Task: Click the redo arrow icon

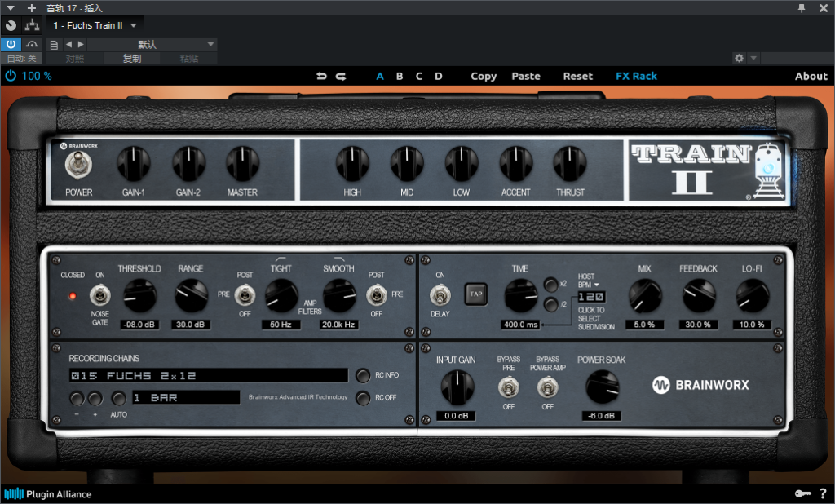Action: click(341, 76)
